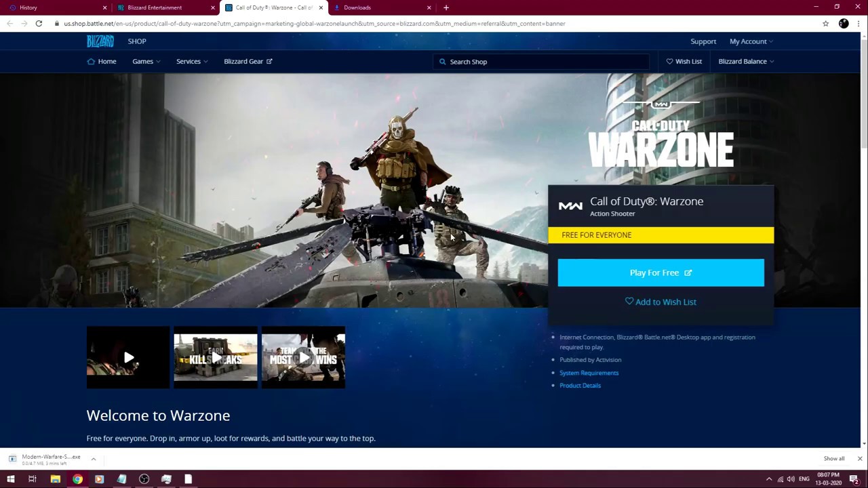The width and height of the screenshot is (868, 488).
Task: Close the downloads bar
Action: tap(859, 459)
